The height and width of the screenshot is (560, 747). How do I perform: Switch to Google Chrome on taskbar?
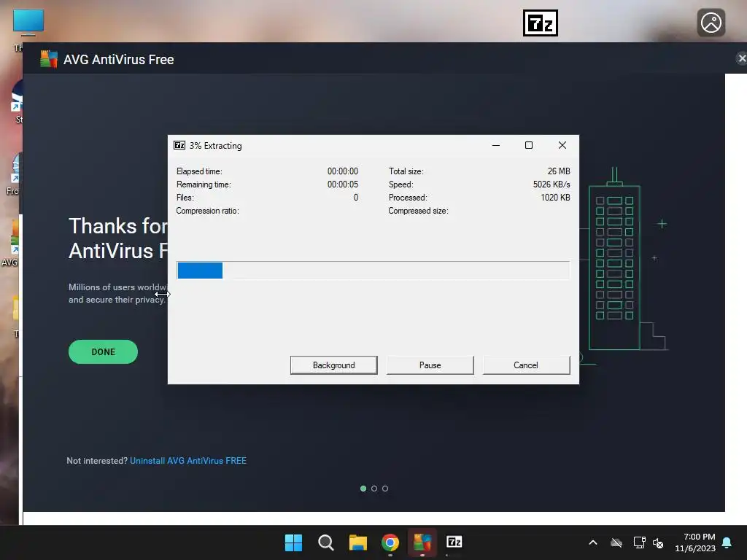390,542
